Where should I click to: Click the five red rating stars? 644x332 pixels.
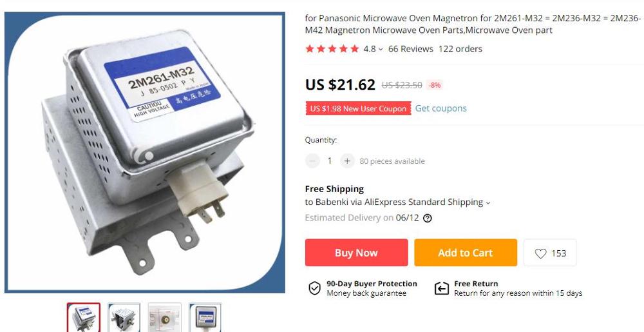point(332,49)
